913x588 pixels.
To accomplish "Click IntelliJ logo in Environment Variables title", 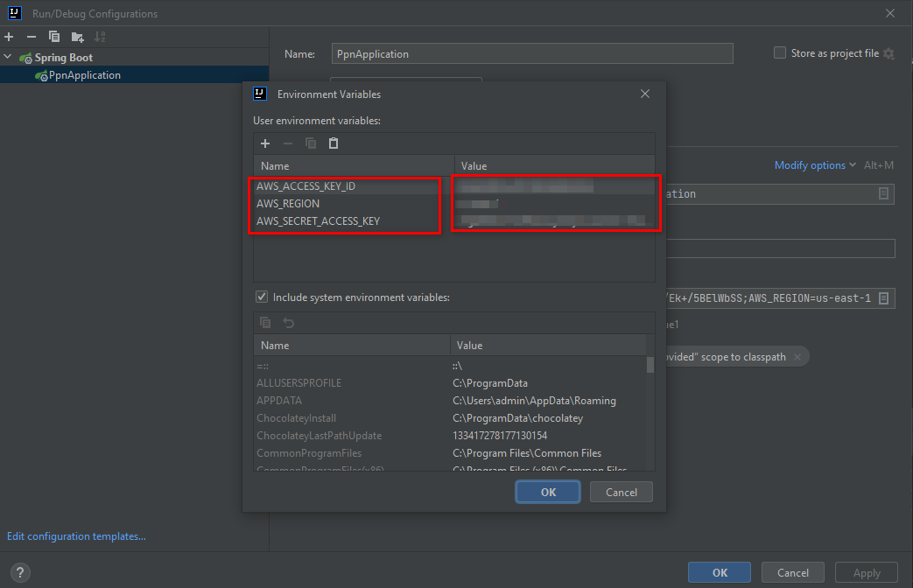I will coord(260,94).
